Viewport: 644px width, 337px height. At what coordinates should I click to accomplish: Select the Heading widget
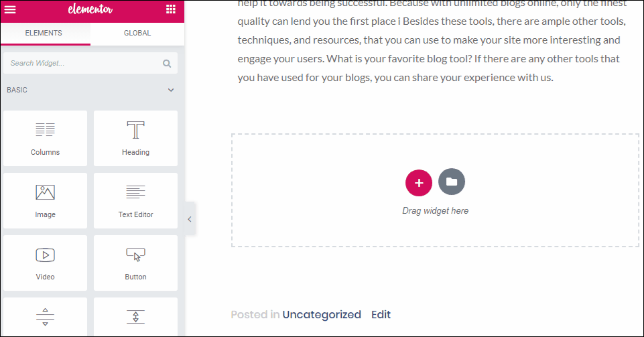135,138
